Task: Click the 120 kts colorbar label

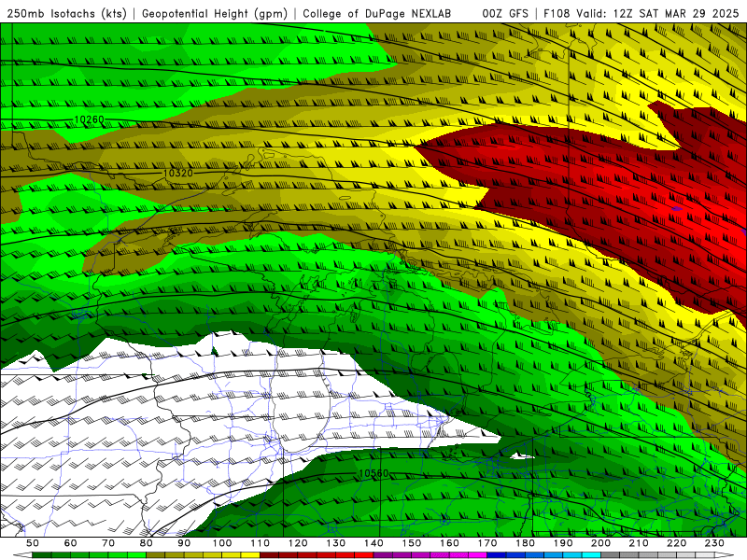Action: pos(298,543)
